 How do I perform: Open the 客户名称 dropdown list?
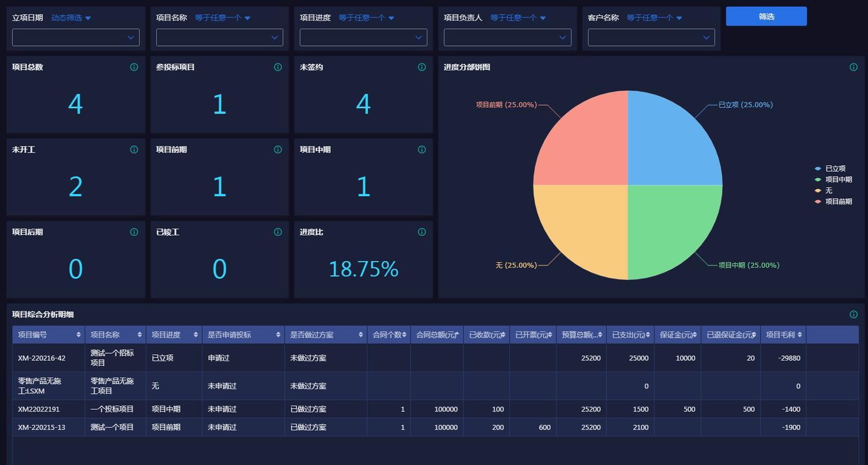click(x=650, y=37)
